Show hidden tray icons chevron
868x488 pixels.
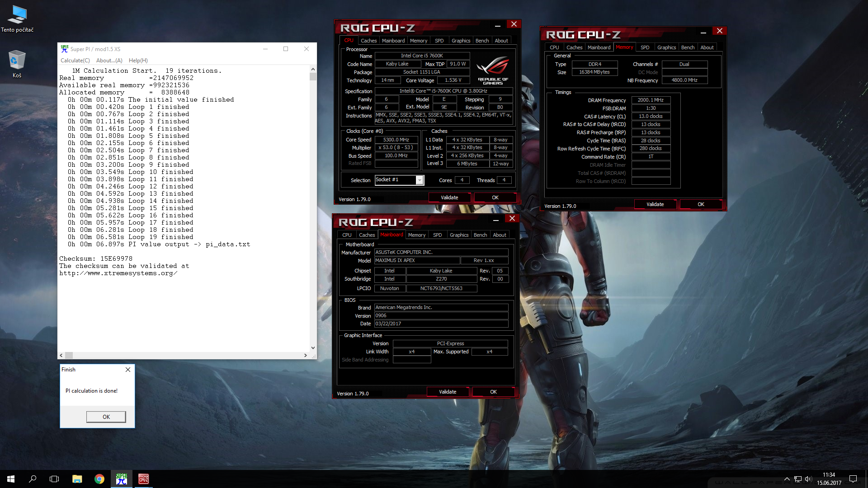point(787,479)
